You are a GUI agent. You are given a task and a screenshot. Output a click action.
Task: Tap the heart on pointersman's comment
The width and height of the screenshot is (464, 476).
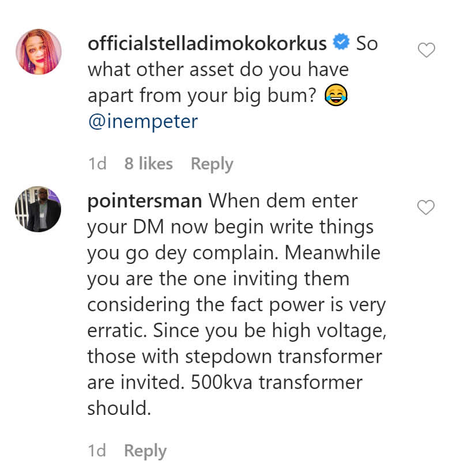pos(426,207)
